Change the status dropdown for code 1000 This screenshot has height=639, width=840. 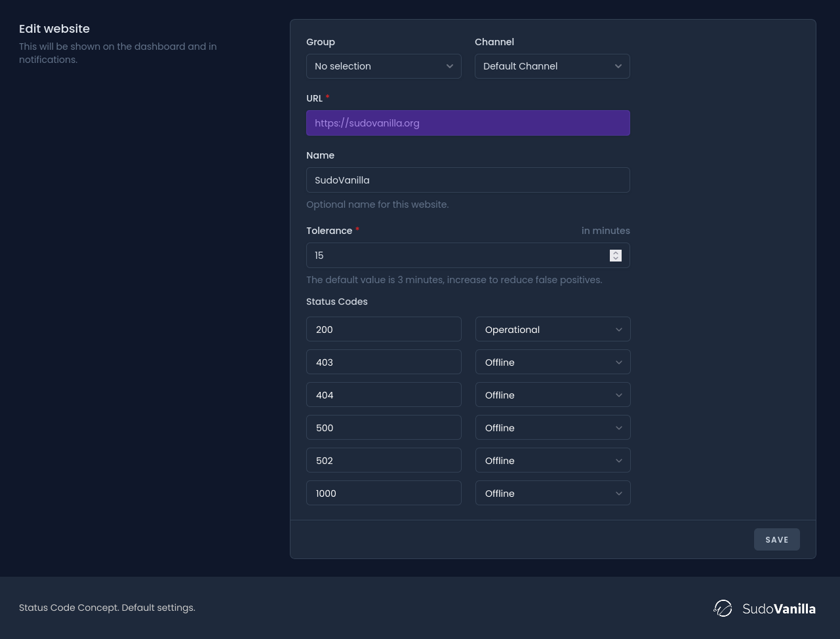553,494
